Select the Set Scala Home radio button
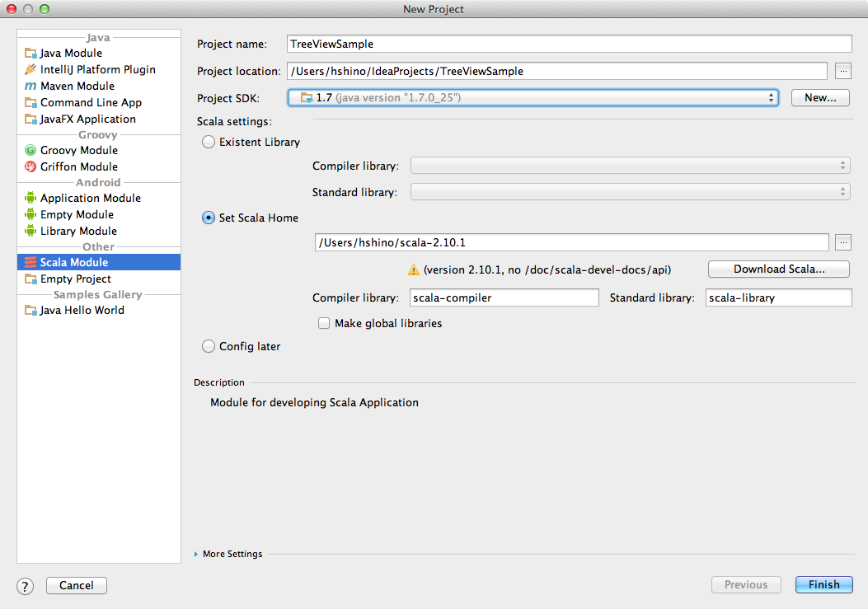The height and width of the screenshot is (609, 868). point(209,218)
